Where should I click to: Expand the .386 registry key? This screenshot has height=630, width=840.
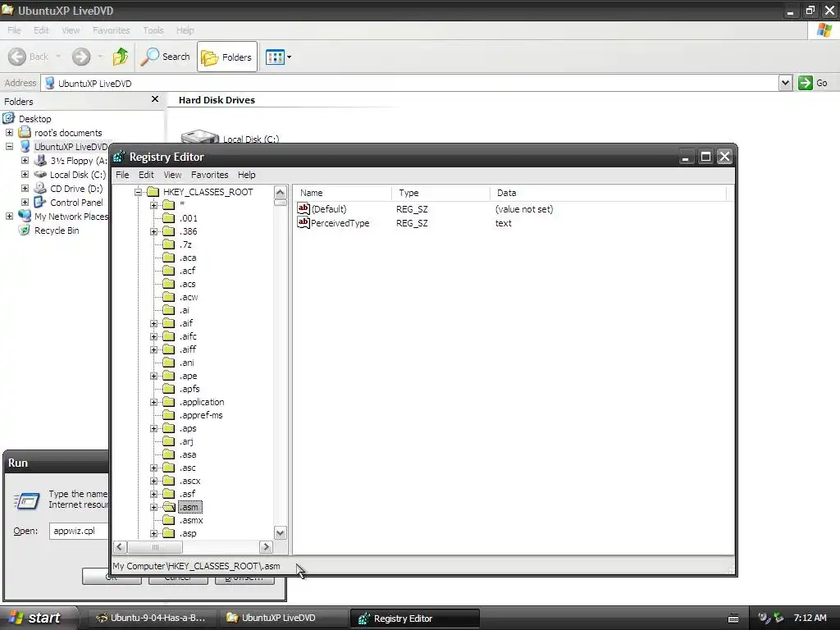tap(153, 231)
